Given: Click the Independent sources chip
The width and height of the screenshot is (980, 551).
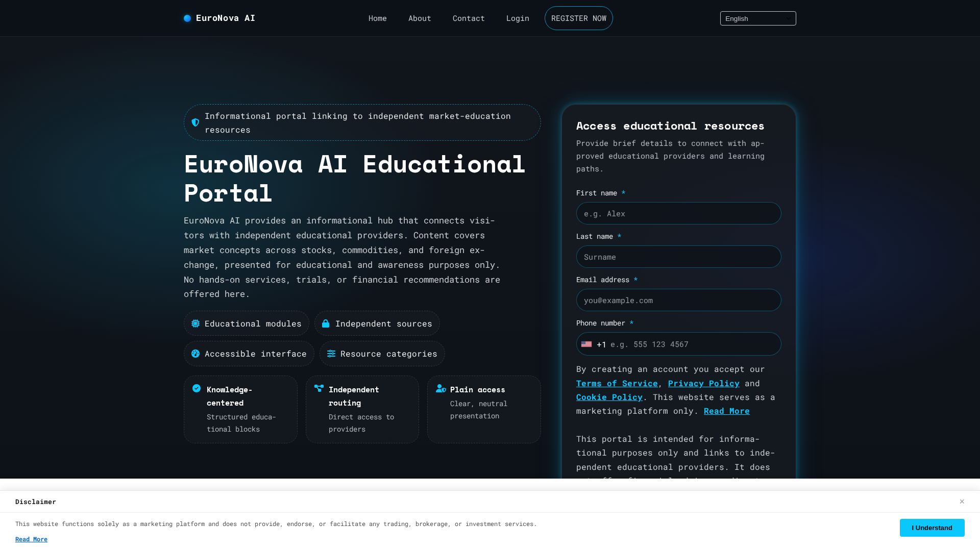Looking at the screenshot, I should pos(377,323).
